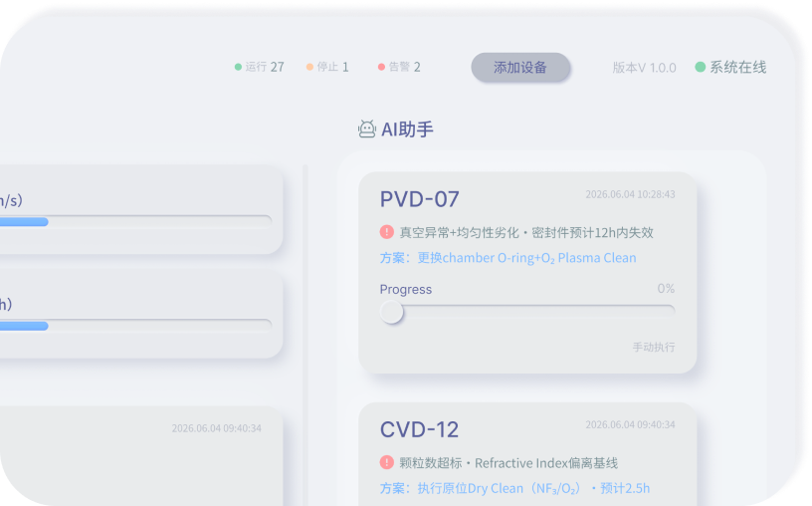812x506 pixels.
Task: Click the 0% progress value
Action: [x=666, y=289]
